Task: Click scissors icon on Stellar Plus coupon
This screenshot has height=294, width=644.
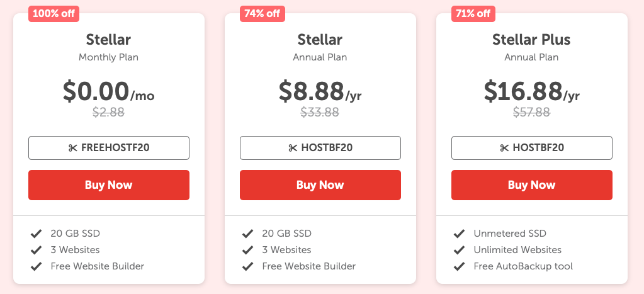Action: coord(504,148)
